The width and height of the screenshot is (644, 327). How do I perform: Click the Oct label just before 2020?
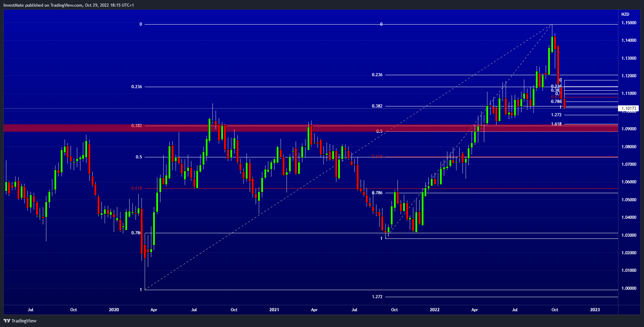(73, 310)
